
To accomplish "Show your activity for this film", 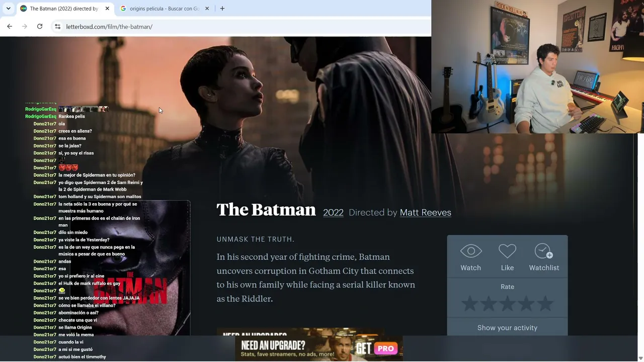I will [507, 328].
